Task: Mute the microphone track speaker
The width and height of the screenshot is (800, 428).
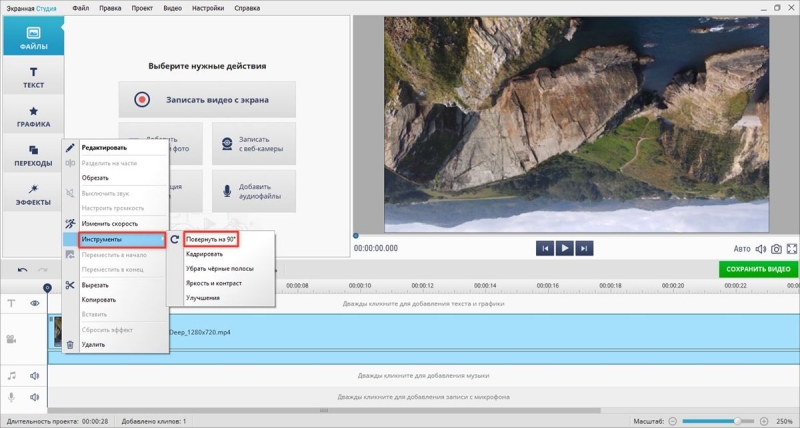Action: pos(35,397)
